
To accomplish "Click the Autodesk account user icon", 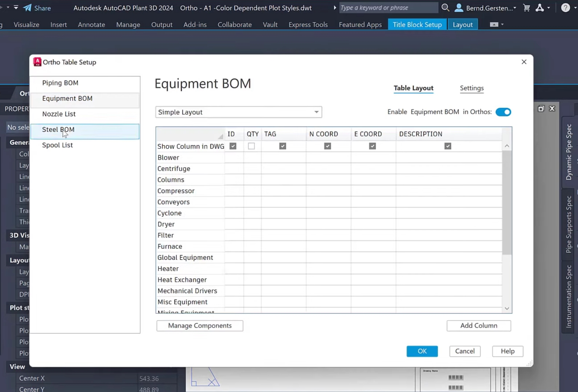I will coord(459,8).
